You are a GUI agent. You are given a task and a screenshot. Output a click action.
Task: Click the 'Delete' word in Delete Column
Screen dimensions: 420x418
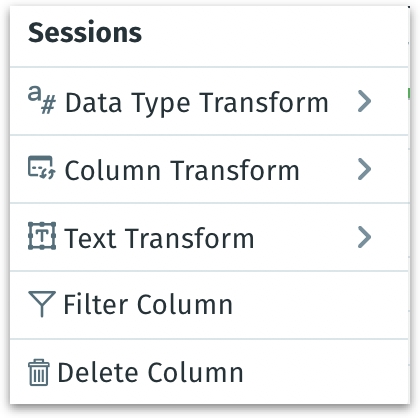pyautogui.click(x=98, y=372)
